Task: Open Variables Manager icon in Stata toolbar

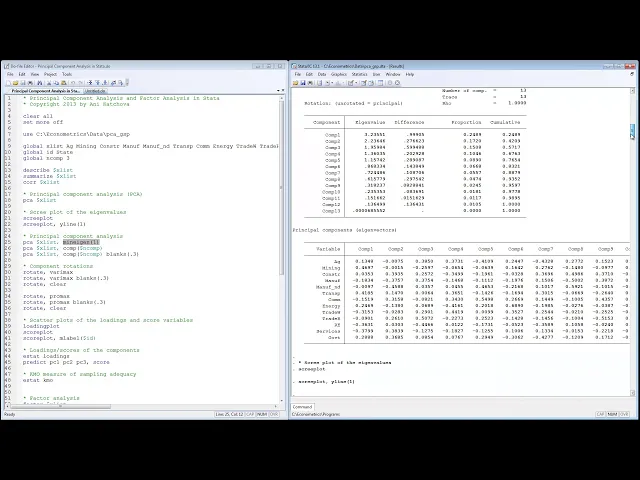Action: tap(380, 82)
